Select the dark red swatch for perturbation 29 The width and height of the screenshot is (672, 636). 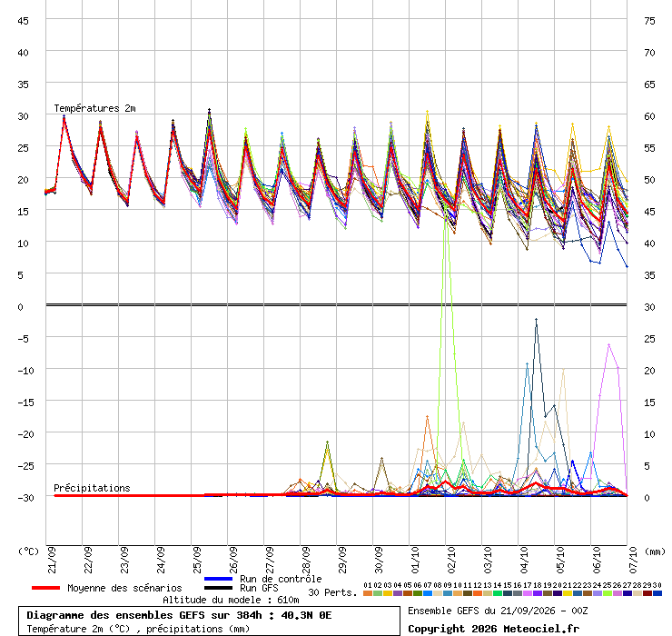pyautogui.click(x=647, y=593)
